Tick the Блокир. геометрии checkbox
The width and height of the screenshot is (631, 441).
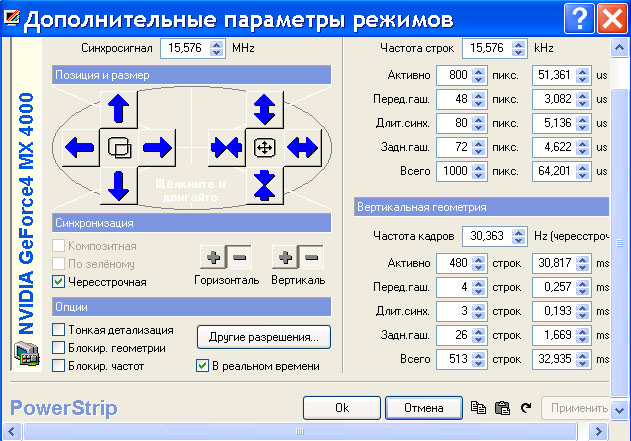[59, 347]
